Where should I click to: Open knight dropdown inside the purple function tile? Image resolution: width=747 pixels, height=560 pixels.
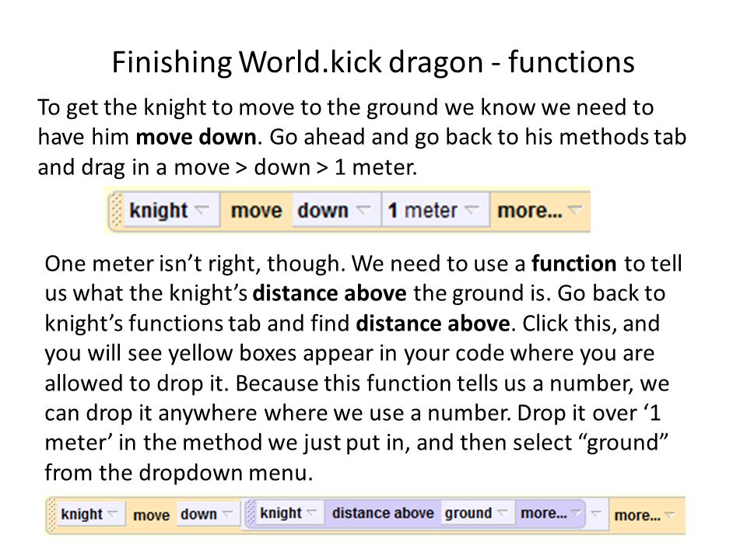tap(289, 513)
